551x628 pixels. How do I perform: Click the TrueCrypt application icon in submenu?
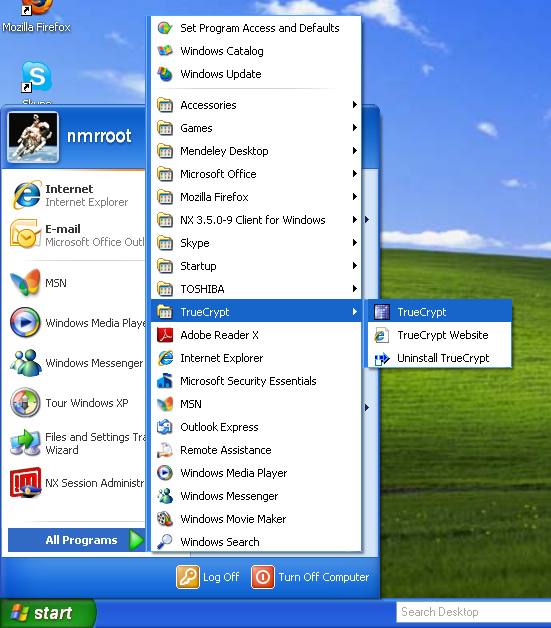(x=382, y=312)
